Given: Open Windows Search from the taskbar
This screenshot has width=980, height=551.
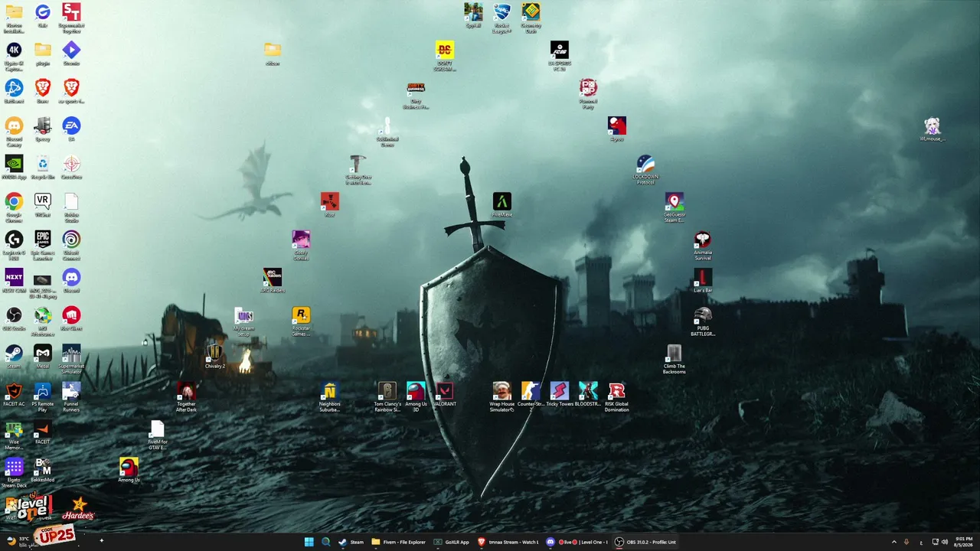Looking at the screenshot, I should 325,542.
